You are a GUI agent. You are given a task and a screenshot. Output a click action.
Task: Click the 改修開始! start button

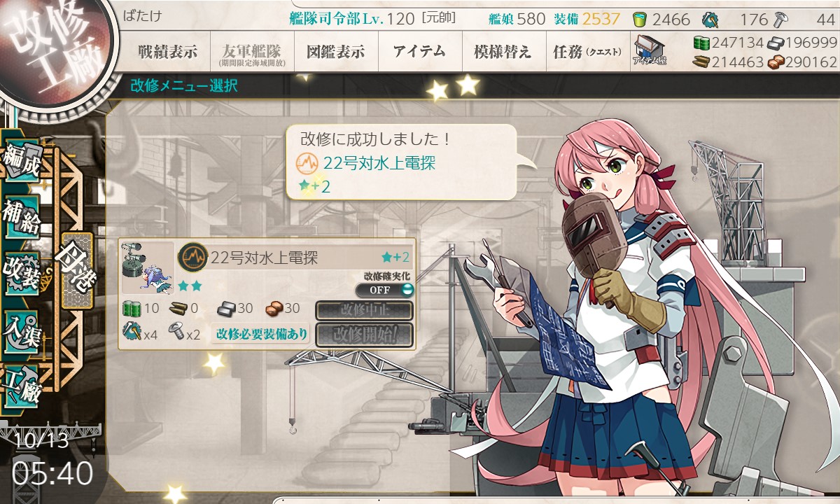(364, 335)
